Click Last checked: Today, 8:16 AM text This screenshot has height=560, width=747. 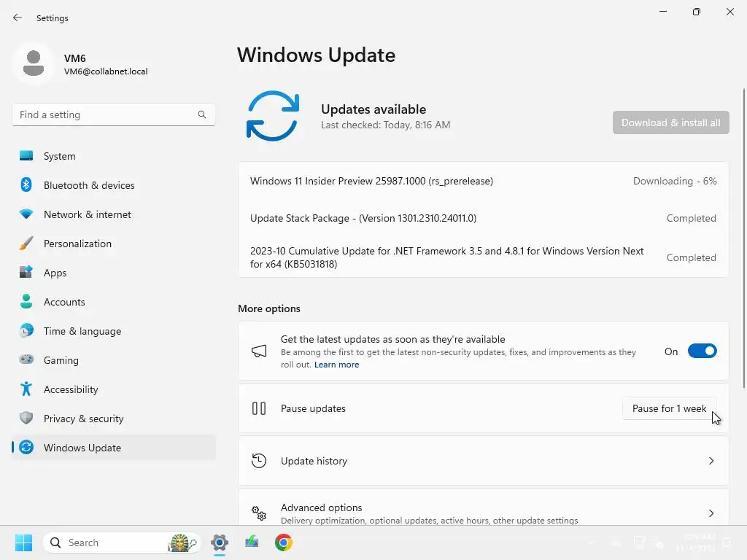tap(385, 125)
